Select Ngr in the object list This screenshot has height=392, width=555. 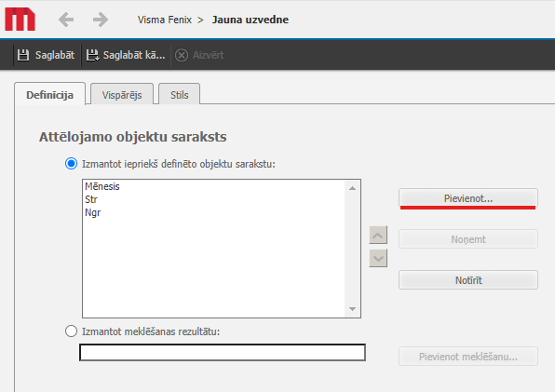point(93,212)
